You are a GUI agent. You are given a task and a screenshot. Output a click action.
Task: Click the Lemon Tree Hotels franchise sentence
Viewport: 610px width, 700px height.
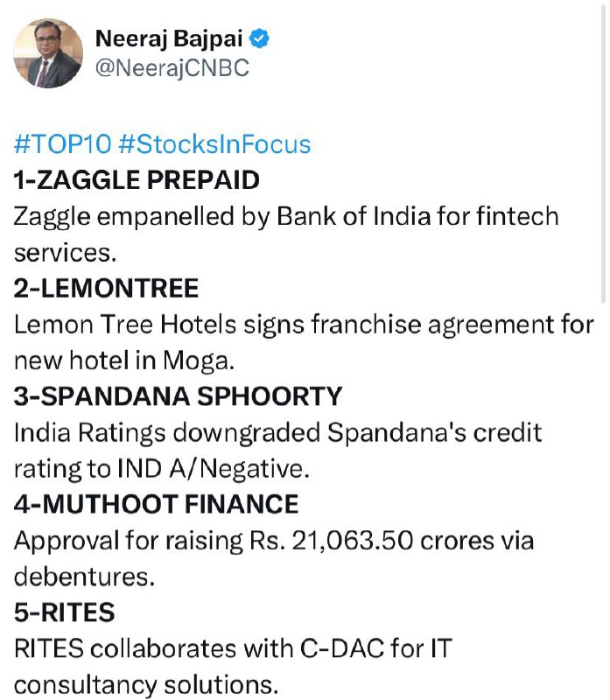point(304,342)
